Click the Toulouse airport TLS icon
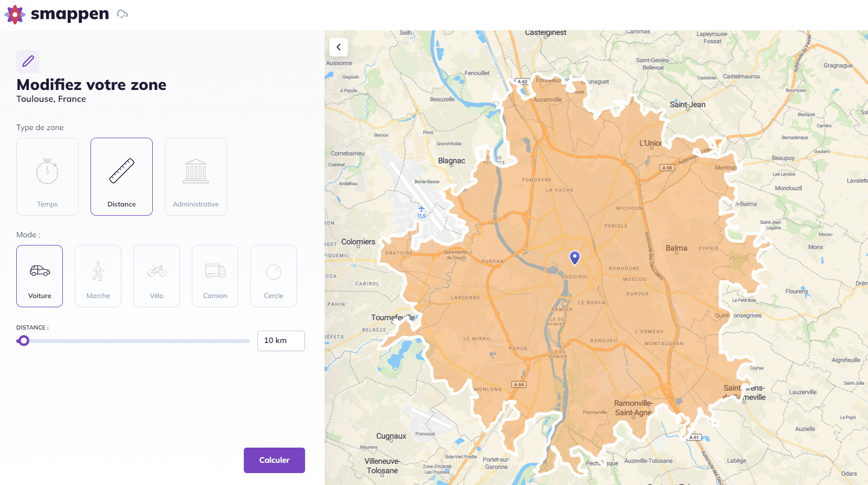Image resolution: width=868 pixels, height=485 pixels. pyautogui.click(x=422, y=209)
